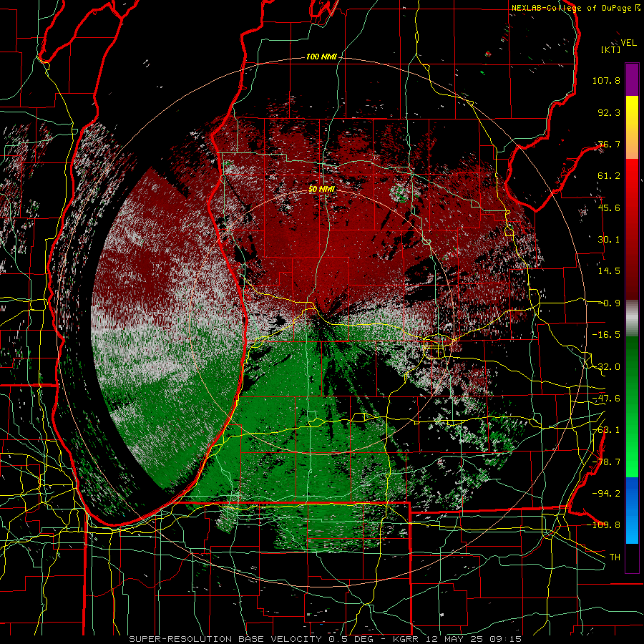Click the black TH segment of the color bar

tap(632, 558)
